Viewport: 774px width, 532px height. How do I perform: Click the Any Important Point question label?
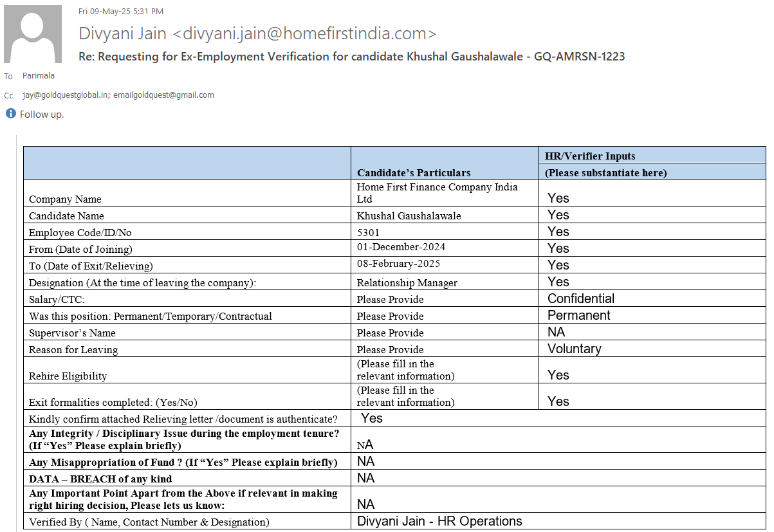pyautogui.click(x=183, y=499)
